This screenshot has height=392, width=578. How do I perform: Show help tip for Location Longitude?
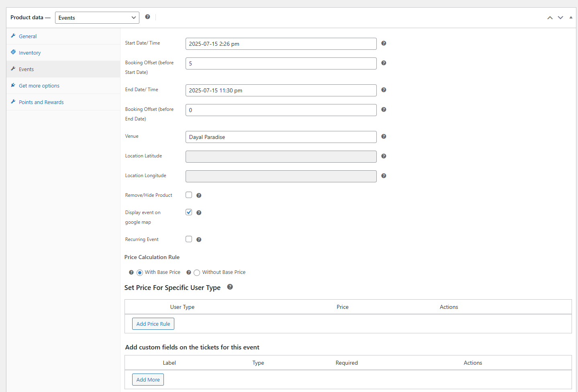pyautogui.click(x=384, y=176)
